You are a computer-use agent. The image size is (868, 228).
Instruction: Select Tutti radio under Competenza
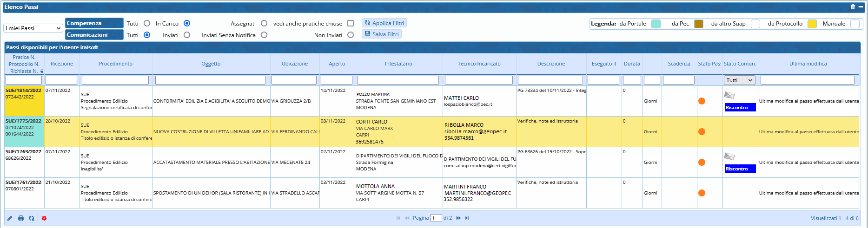point(147,23)
